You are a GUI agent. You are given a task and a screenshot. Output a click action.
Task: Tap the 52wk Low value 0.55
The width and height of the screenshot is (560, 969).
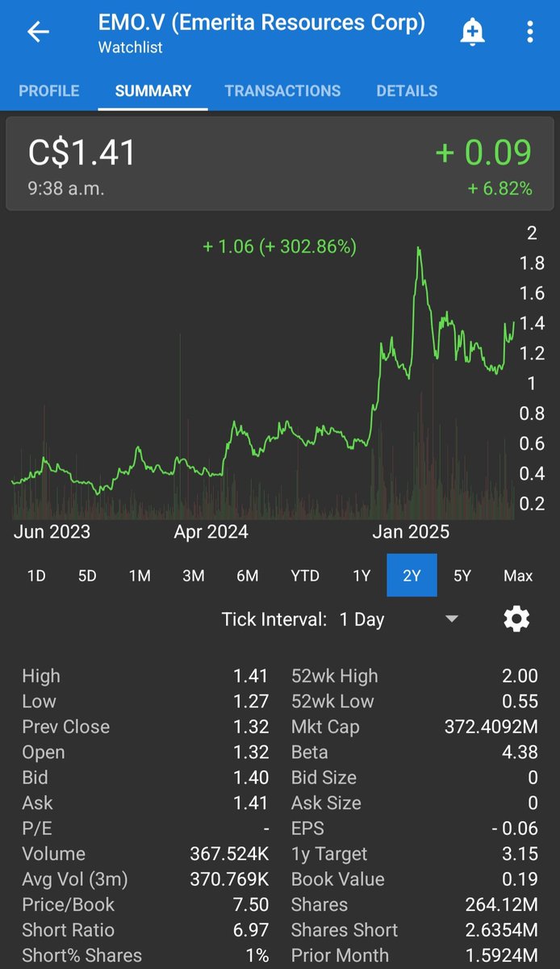[x=521, y=701]
